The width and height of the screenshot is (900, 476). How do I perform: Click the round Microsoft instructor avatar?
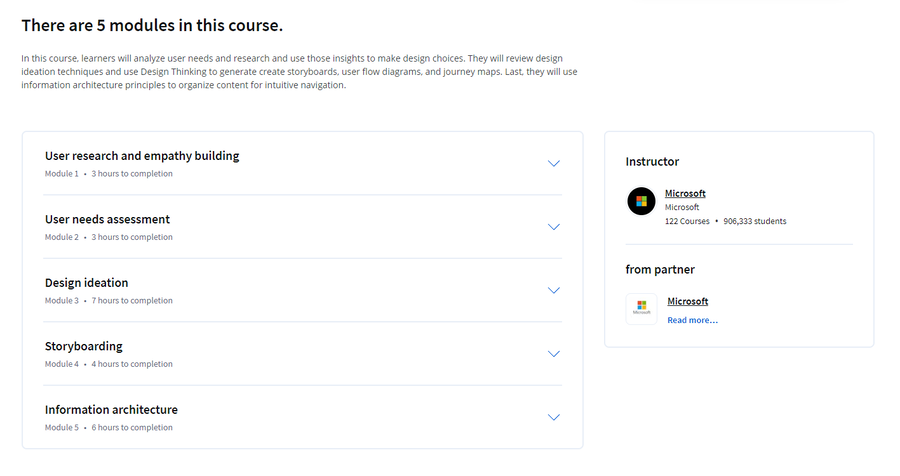[x=641, y=202]
